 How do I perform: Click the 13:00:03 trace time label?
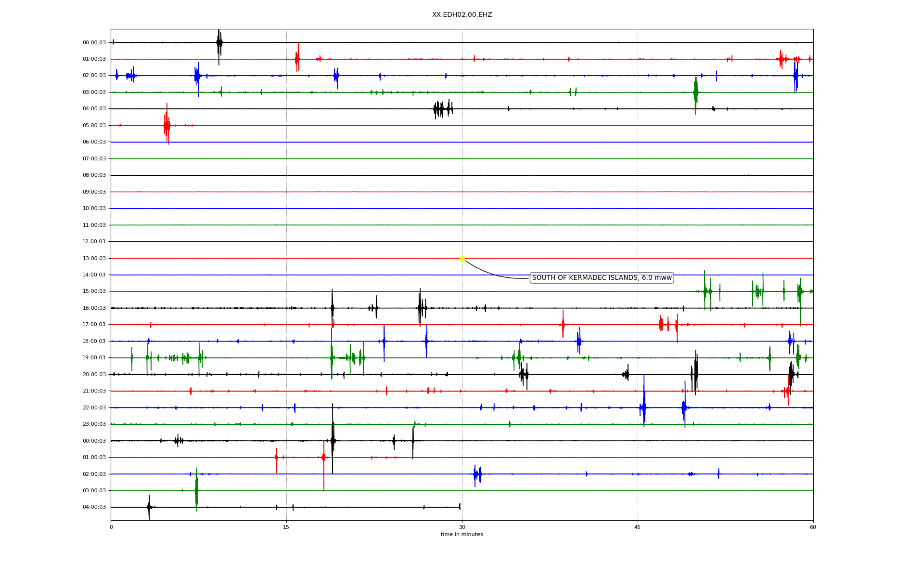(94, 259)
